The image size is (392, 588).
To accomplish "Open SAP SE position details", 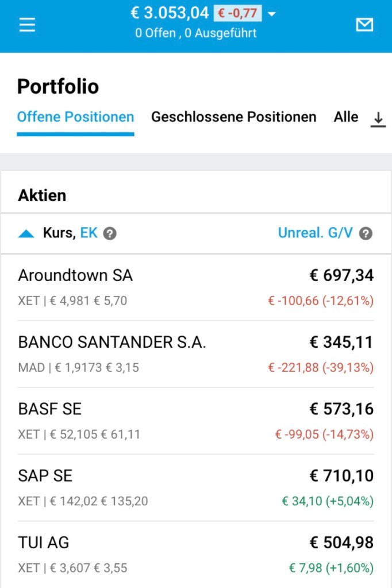I will click(x=195, y=487).
